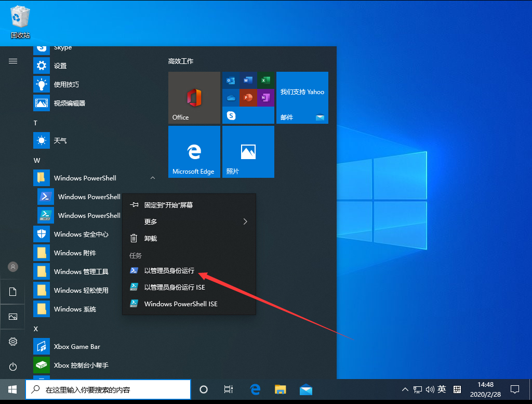Open the settings gear in Start sidebar
Viewport: 532px width, 404px height.
12,342
